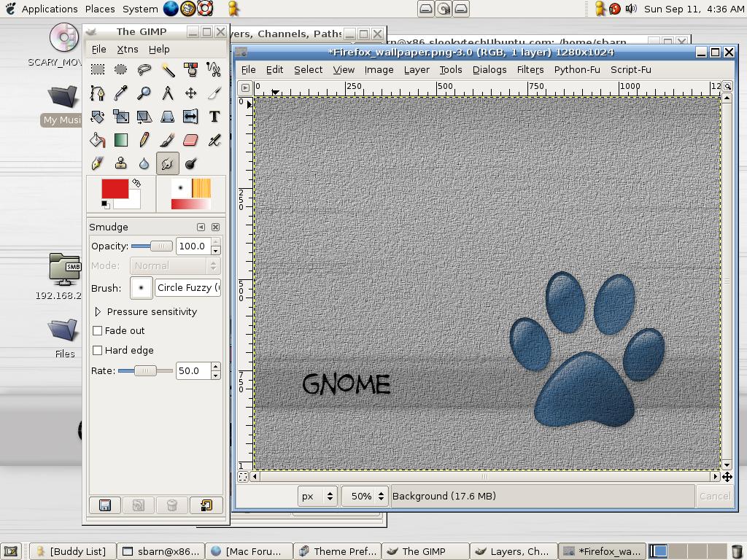Open Dialogs menu in image window
The width and height of the screenshot is (747, 560).
pyautogui.click(x=489, y=69)
